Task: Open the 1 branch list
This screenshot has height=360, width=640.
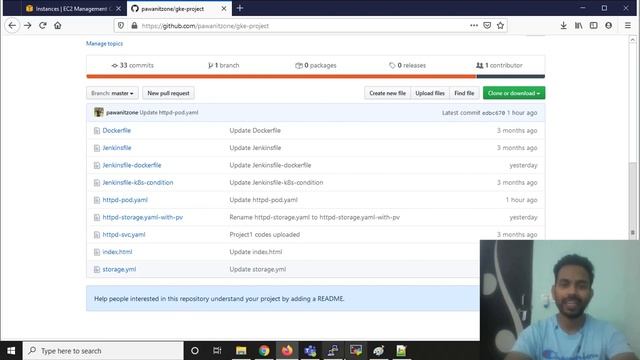Action: tap(224, 65)
